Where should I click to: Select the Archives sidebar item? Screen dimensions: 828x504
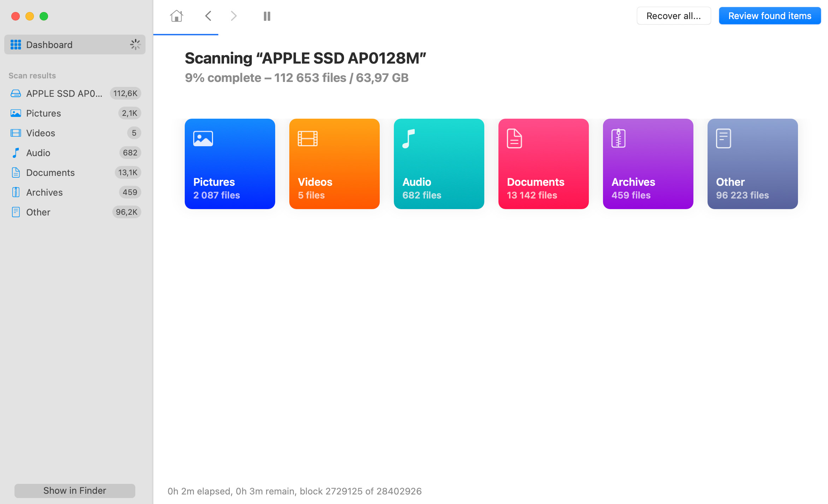point(45,192)
